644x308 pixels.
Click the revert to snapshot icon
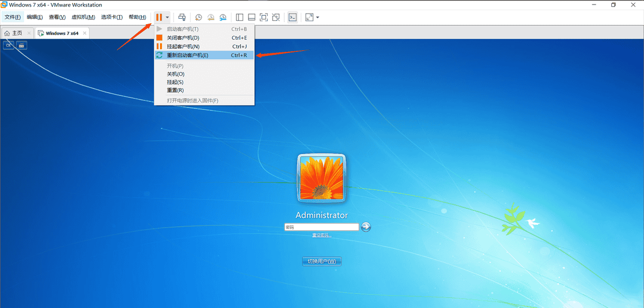(x=210, y=17)
